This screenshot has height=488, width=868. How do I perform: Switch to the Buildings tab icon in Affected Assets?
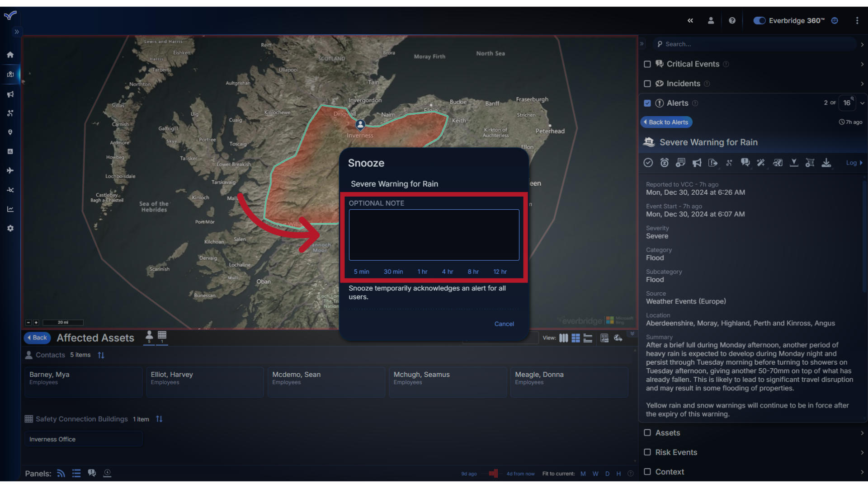(162, 337)
